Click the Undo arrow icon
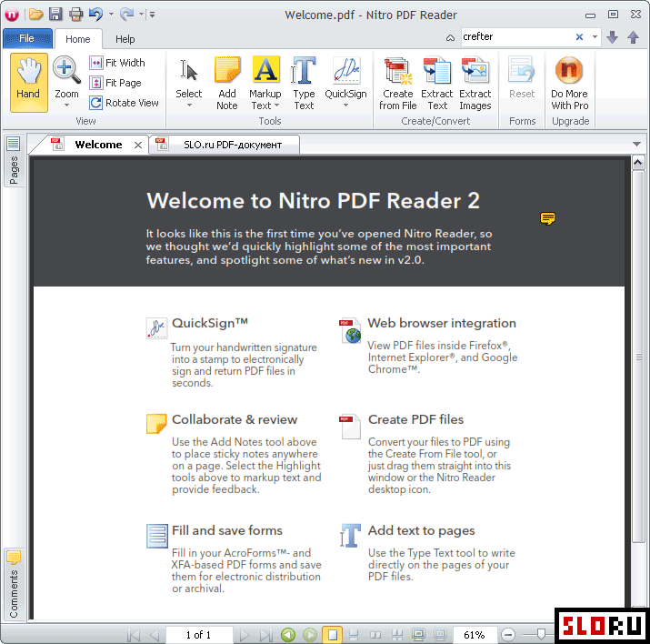The width and height of the screenshot is (650, 644). tap(95, 15)
